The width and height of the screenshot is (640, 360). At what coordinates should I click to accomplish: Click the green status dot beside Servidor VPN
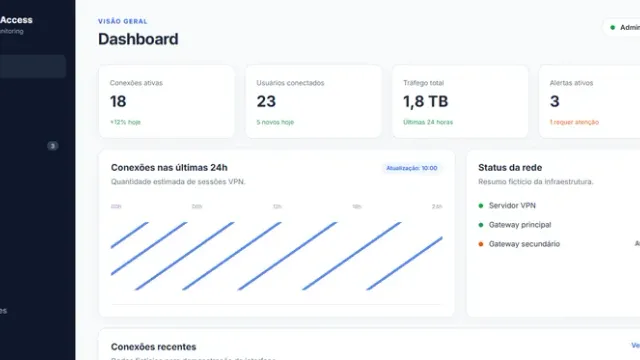(481, 206)
